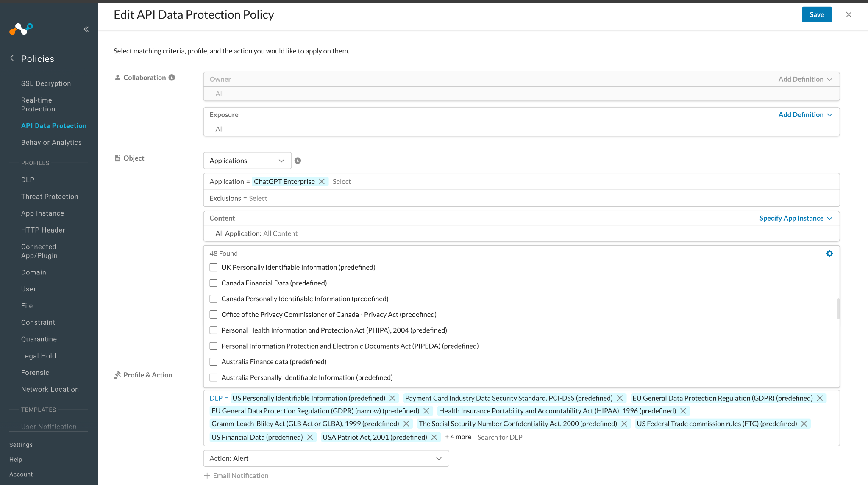Check Australia Finance data (predefined)
Viewport: 868px width, 485px height.
213,361
